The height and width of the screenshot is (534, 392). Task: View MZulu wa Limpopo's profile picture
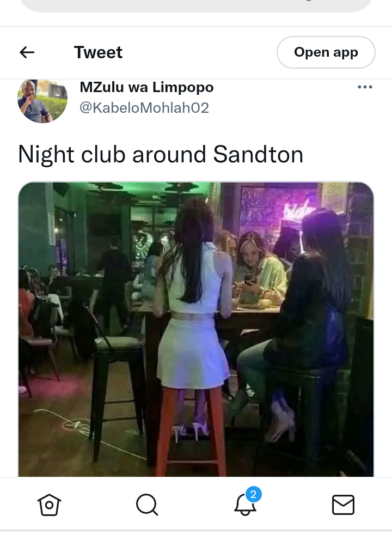coord(42,100)
